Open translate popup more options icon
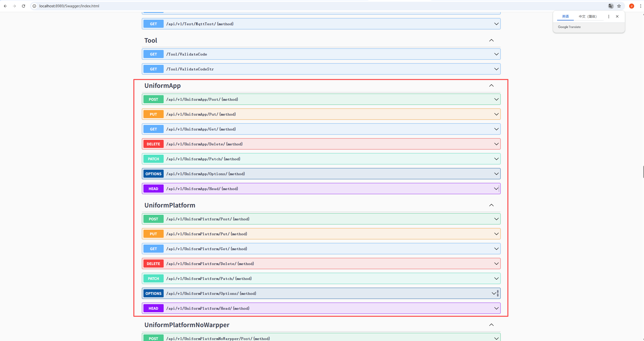The width and height of the screenshot is (644, 341). pyautogui.click(x=609, y=16)
